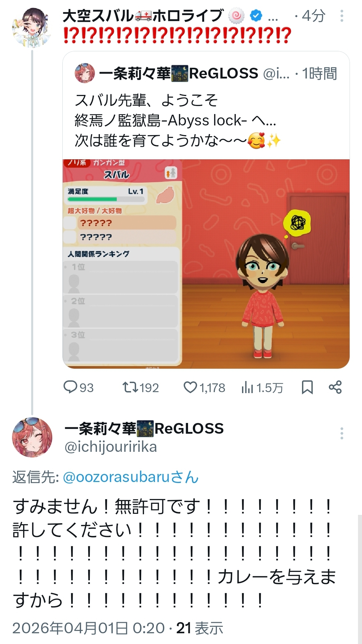The image size is (362, 644).
Task: Tap the 21 表示 view count
Action: (x=200, y=628)
